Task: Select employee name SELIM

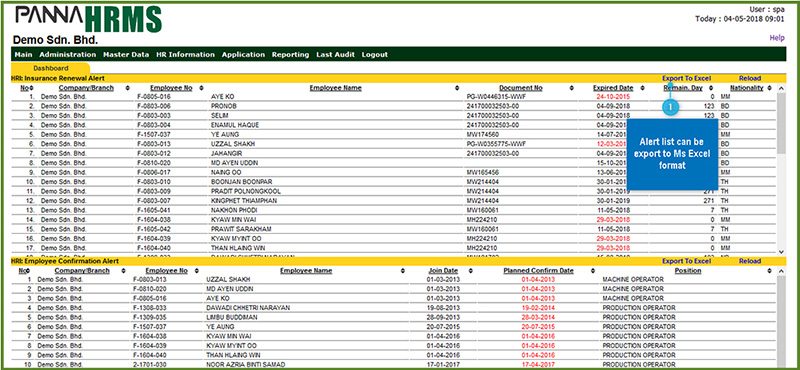Action: tap(219, 115)
